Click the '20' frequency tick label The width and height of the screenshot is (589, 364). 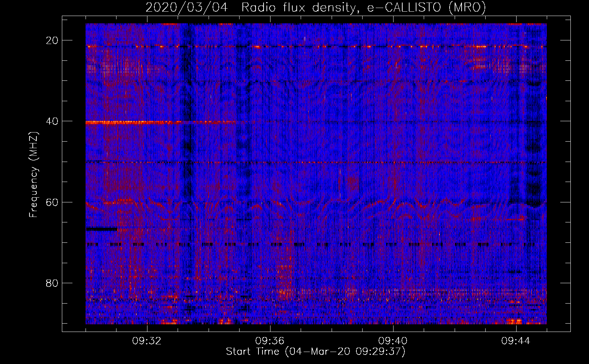tap(52, 40)
